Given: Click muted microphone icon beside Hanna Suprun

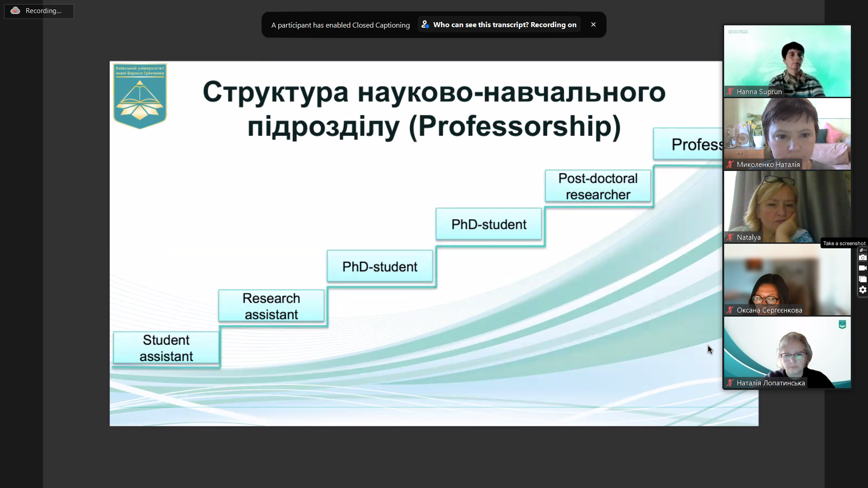Looking at the screenshot, I should click(730, 92).
